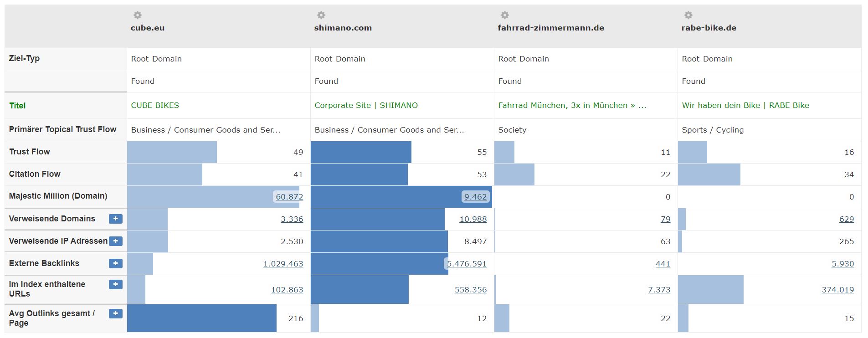Click shimano.com avg outlinks value 12

(x=482, y=318)
